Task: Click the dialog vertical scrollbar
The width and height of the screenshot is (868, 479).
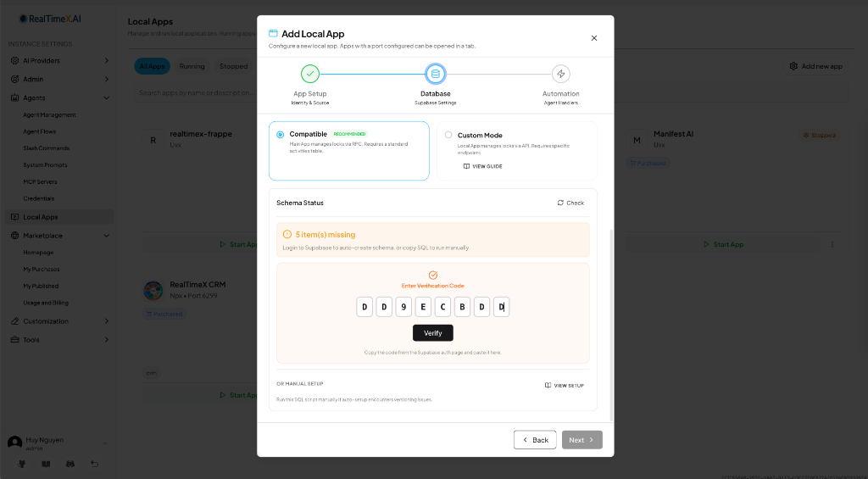Action: (611, 325)
